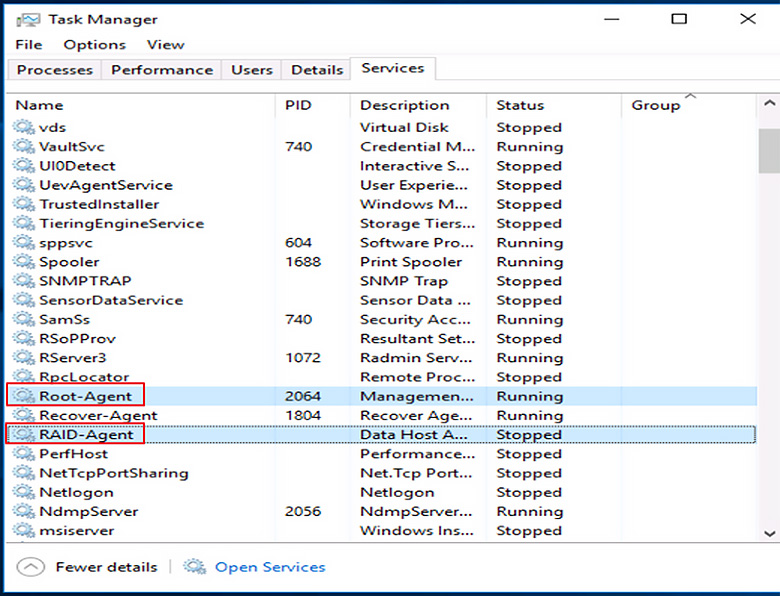Click the Virtual Disk description
The height and width of the screenshot is (596, 780).
[x=404, y=127]
